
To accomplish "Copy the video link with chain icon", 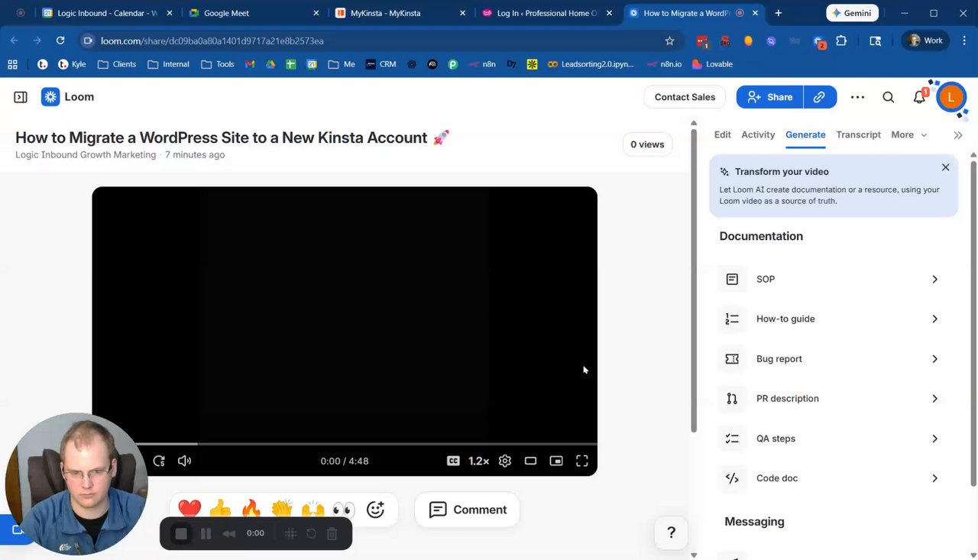I will pos(819,97).
